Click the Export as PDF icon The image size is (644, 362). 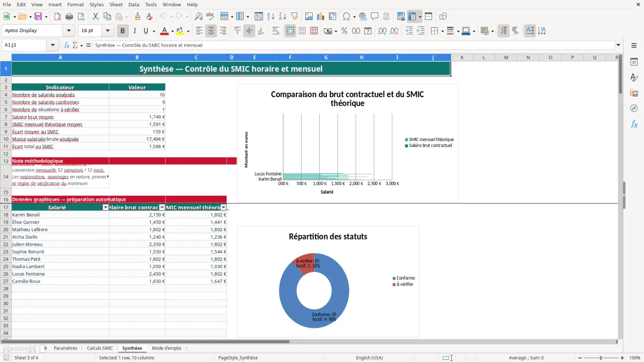pos(57,17)
